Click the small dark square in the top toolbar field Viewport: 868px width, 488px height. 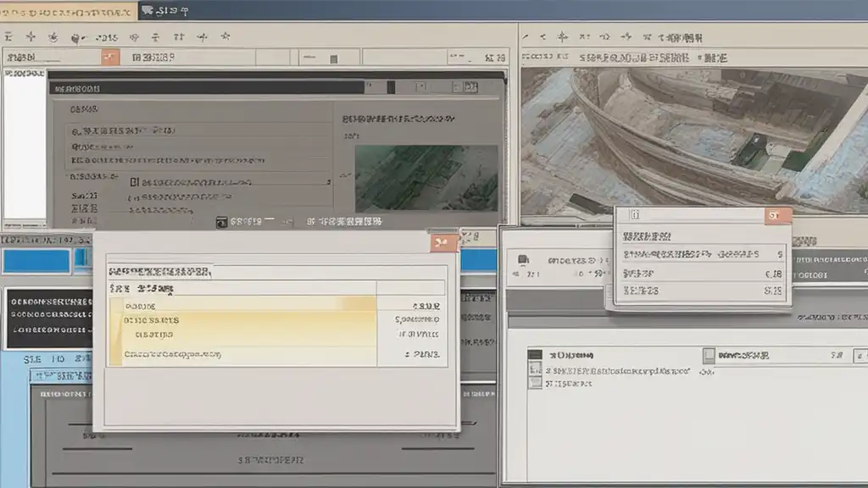tap(334, 58)
